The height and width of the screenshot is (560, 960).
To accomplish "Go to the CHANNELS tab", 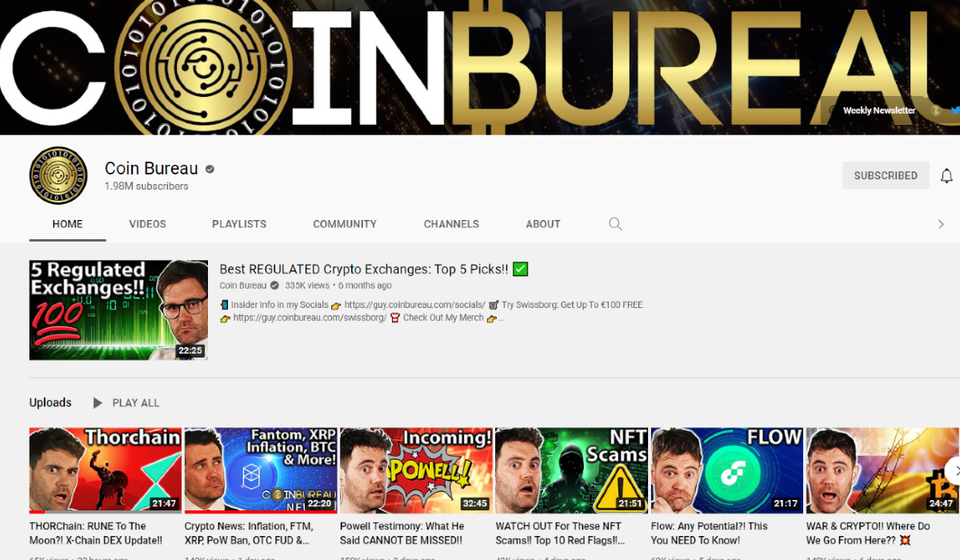I will point(451,224).
